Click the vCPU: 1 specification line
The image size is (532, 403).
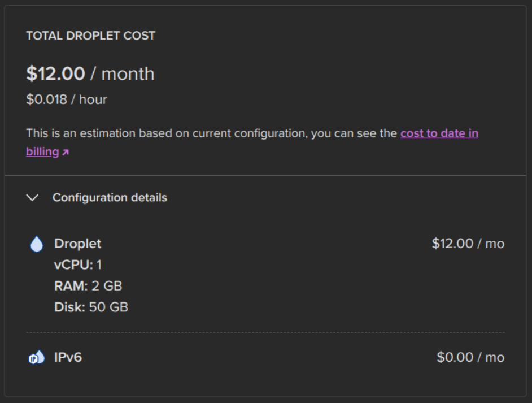pyautogui.click(x=78, y=265)
